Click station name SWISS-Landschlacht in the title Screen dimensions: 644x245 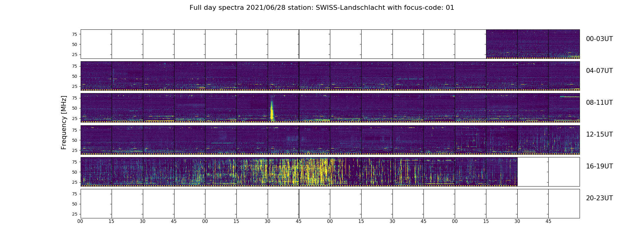pyautogui.click(x=350, y=8)
